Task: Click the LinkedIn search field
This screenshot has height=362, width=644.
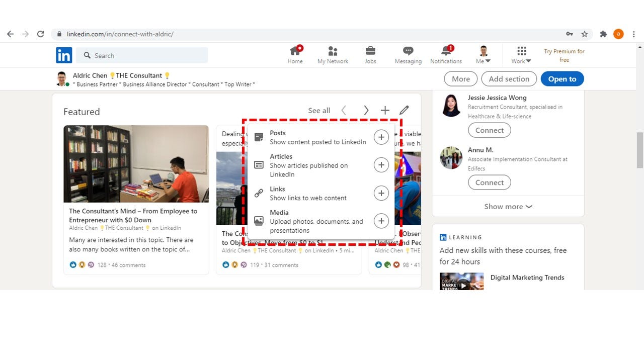Action: tap(142, 55)
